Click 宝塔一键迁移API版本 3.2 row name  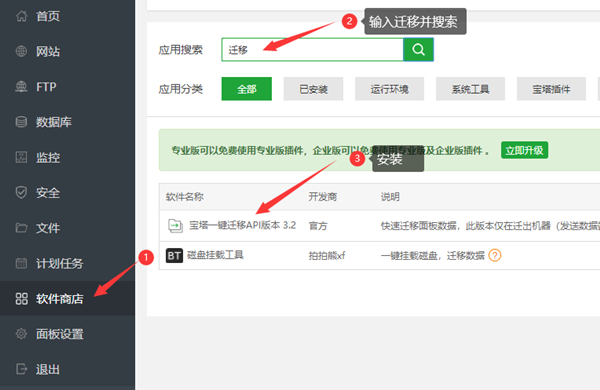tap(243, 225)
